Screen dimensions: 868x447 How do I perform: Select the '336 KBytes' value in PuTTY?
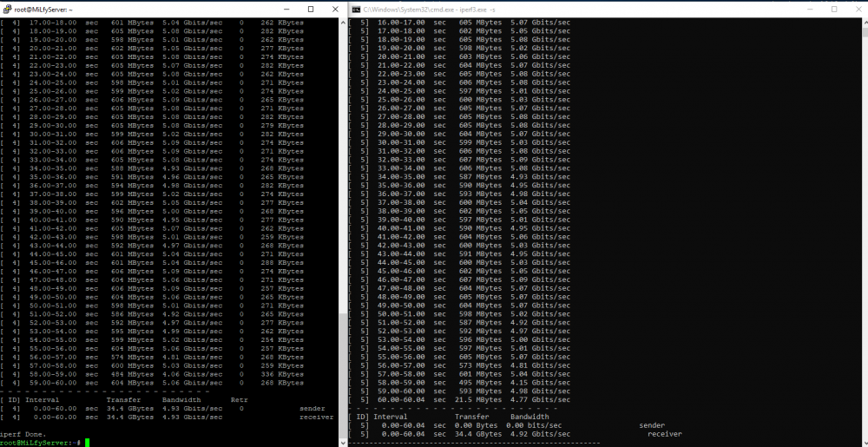pos(282,375)
